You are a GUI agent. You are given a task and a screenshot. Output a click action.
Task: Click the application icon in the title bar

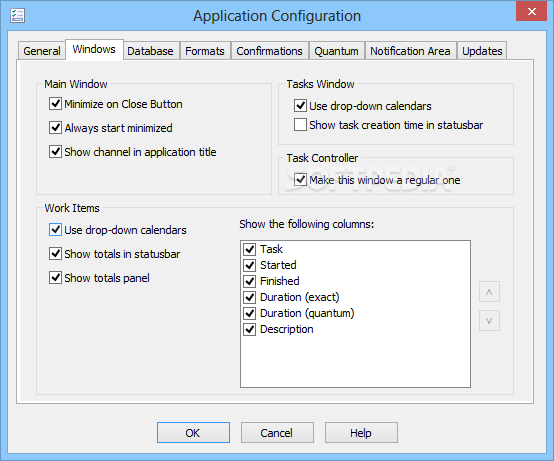17,16
